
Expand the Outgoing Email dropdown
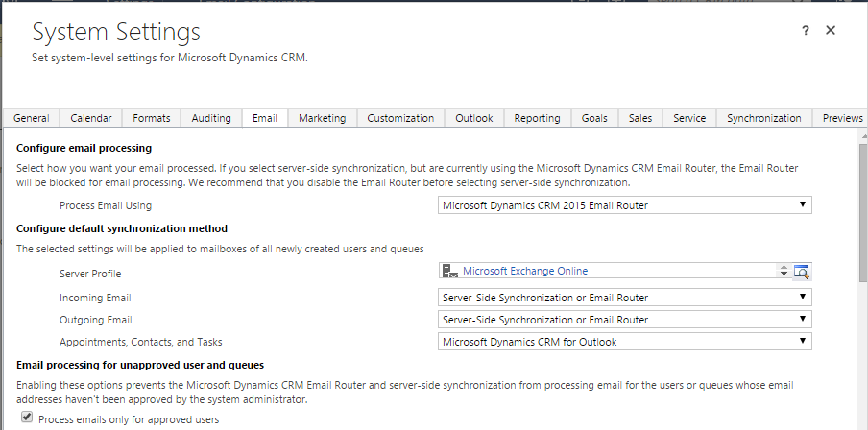[624, 320]
